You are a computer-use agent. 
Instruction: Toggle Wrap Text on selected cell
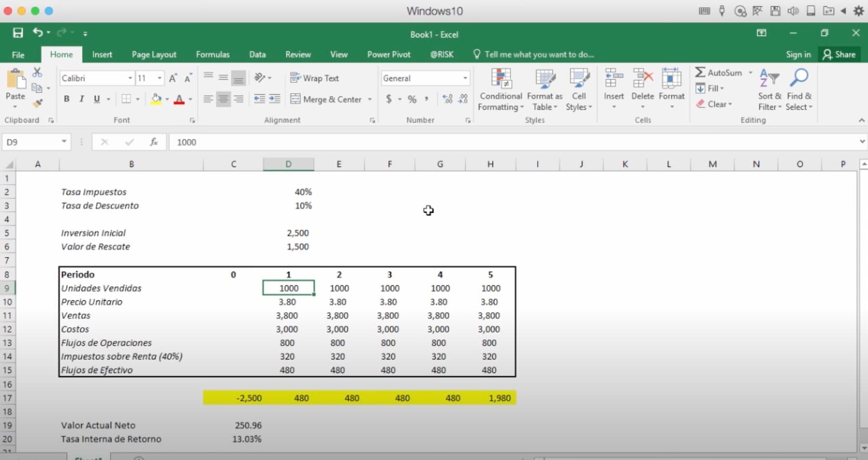click(314, 78)
